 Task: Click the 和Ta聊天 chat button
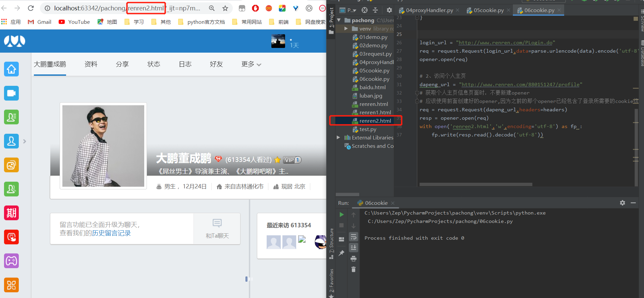pos(217,229)
